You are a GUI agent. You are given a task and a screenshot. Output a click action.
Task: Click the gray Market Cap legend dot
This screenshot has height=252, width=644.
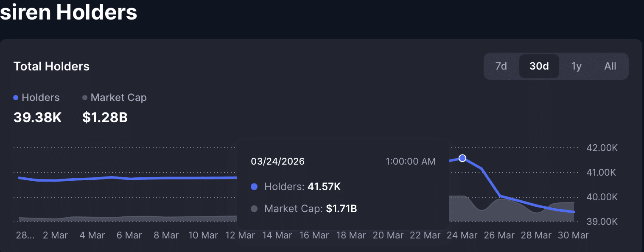coord(84,98)
